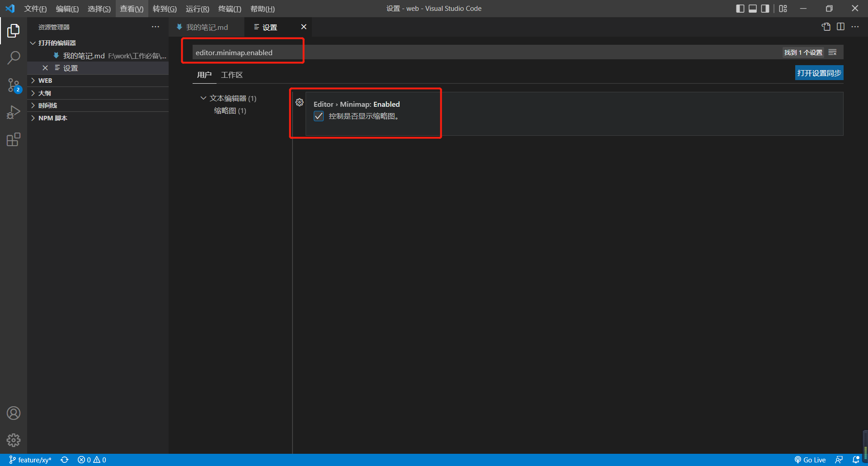Image resolution: width=868 pixels, height=466 pixels.
Task: Clear settings search query with the clear icon
Action: point(833,52)
